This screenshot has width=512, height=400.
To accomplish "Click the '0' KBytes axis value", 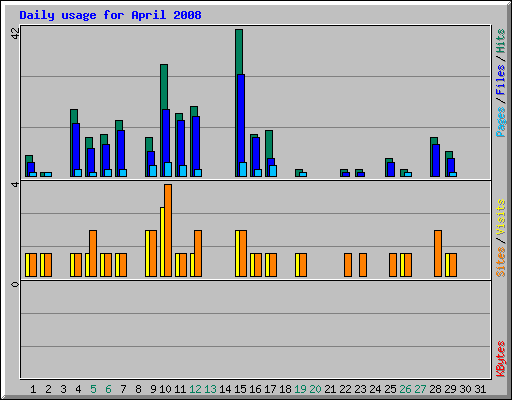I will click(x=15, y=284).
